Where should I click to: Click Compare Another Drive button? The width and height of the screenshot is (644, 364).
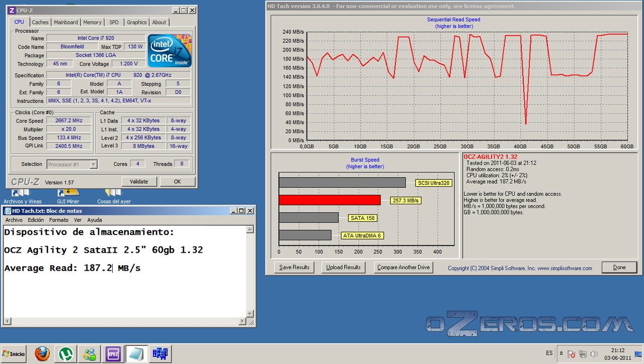[404, 267]
